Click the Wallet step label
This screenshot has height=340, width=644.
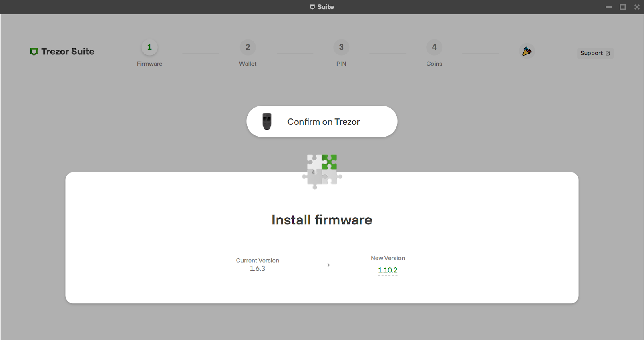tap(248, 64)
